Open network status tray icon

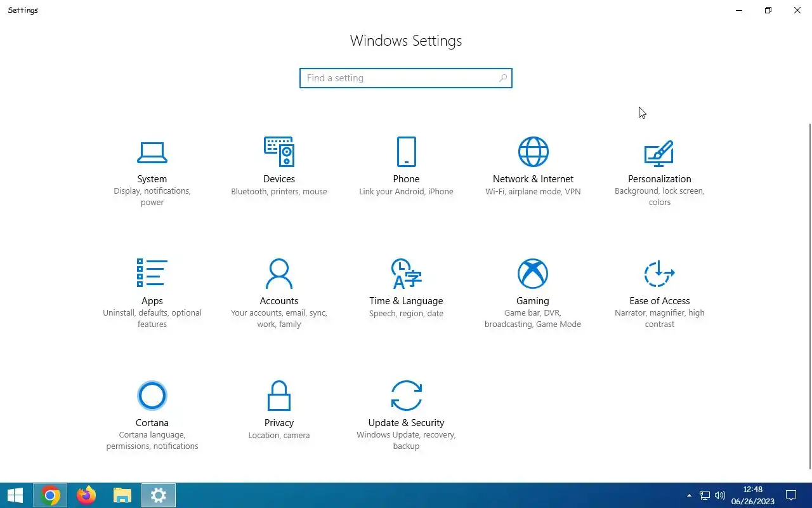pyautogui.click(x=705, y=495)
